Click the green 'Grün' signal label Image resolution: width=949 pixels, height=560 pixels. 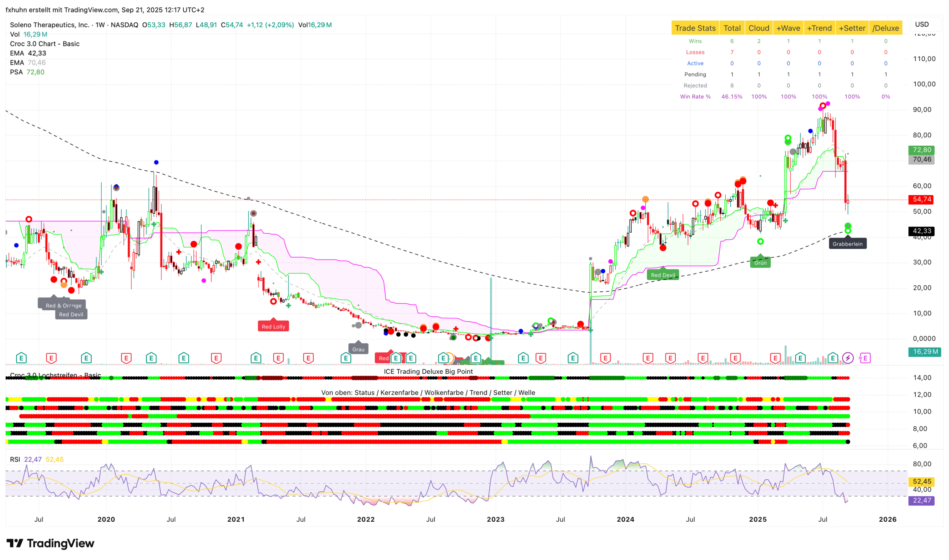[760, 263]
